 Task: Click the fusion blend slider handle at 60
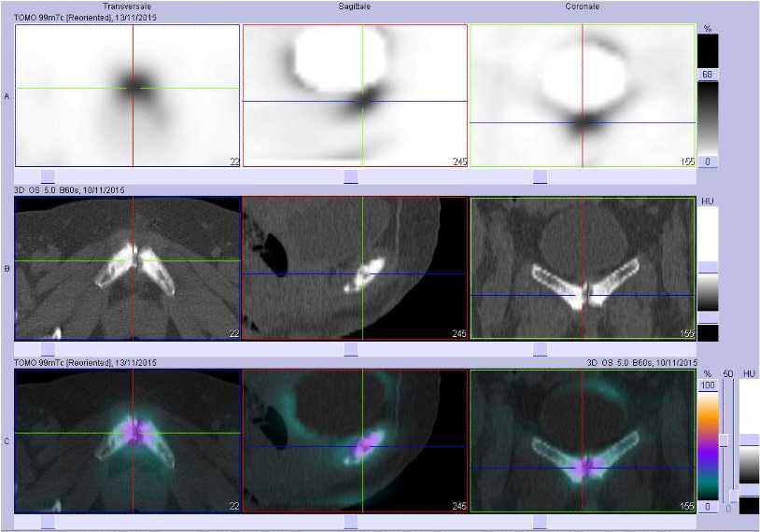[x=725, y=441]
